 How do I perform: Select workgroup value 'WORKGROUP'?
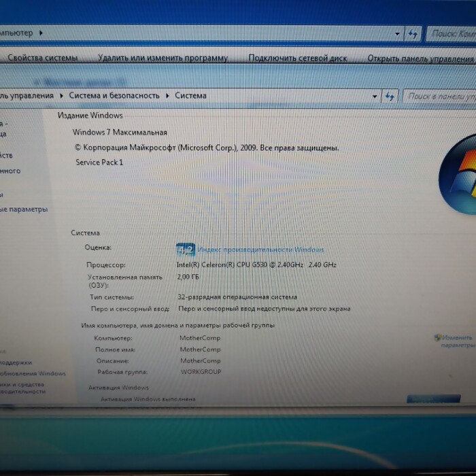[201, 371]
